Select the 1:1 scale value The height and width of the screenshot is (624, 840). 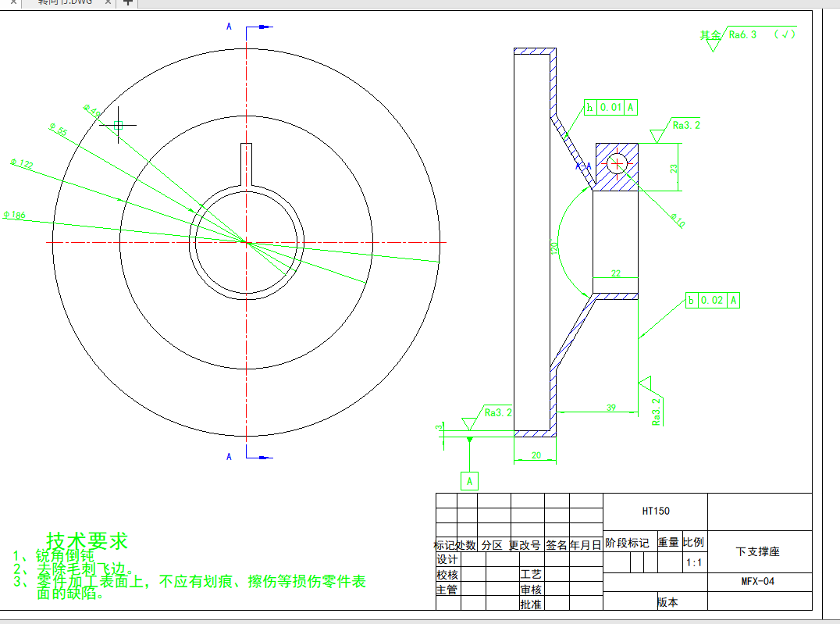(692, 562)
